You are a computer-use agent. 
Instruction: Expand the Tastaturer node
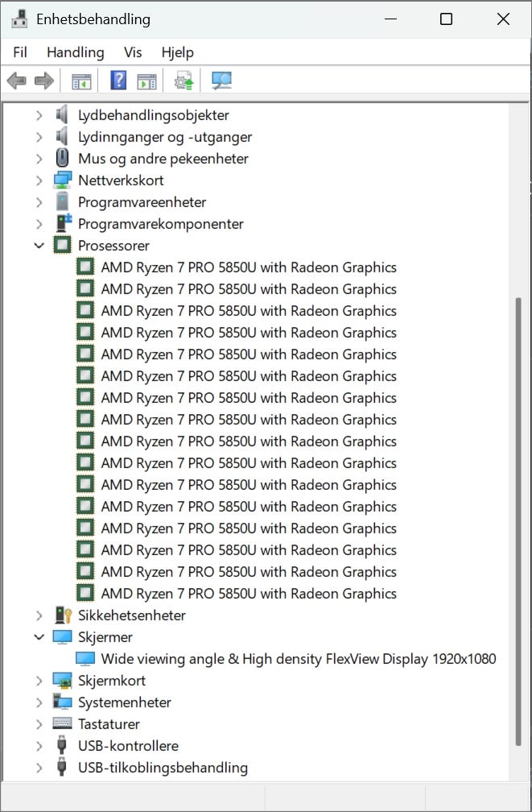[x=39, y=724]
